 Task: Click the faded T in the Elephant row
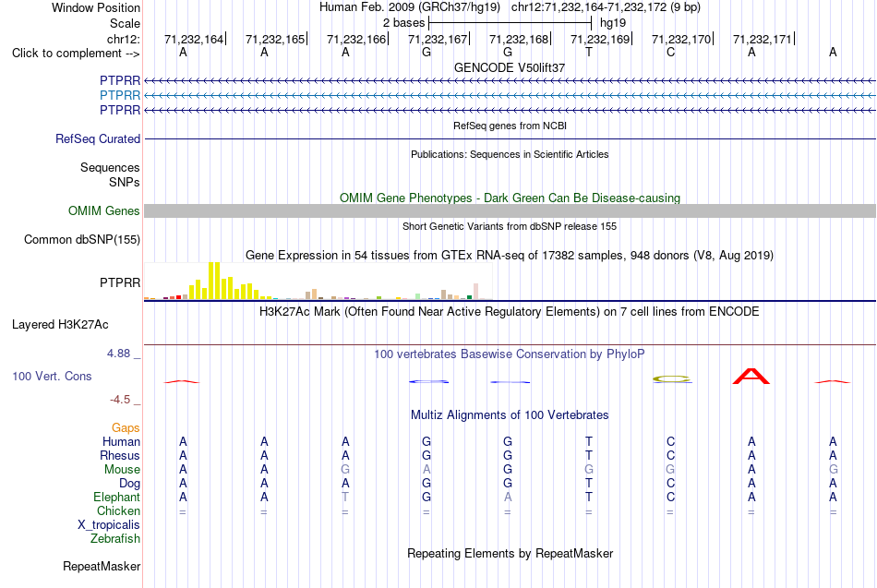(x=345, y=497)
